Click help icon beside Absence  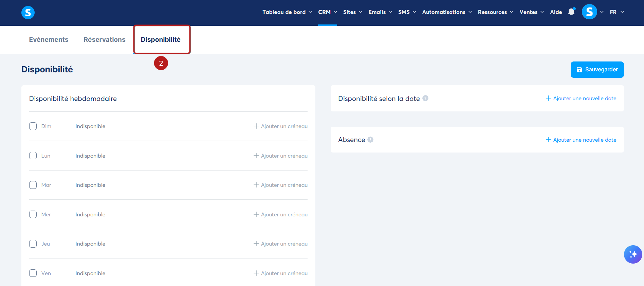tap(370, 140)
